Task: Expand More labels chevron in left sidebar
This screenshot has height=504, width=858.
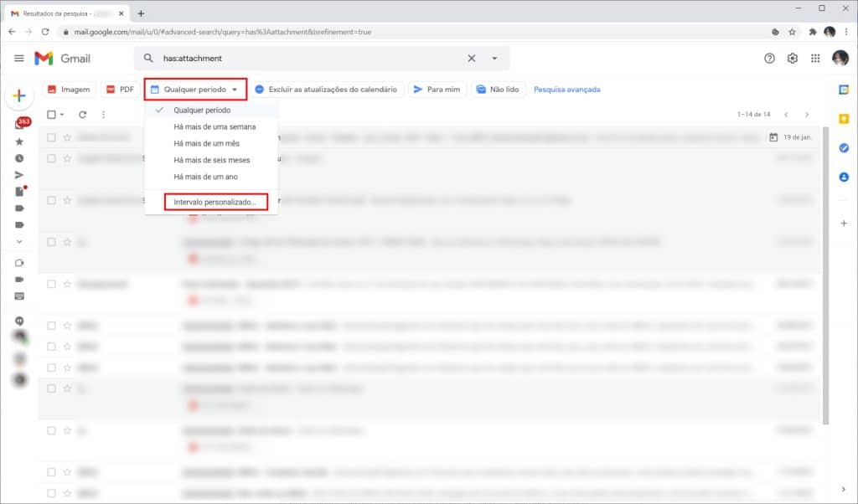Action: 19,242
